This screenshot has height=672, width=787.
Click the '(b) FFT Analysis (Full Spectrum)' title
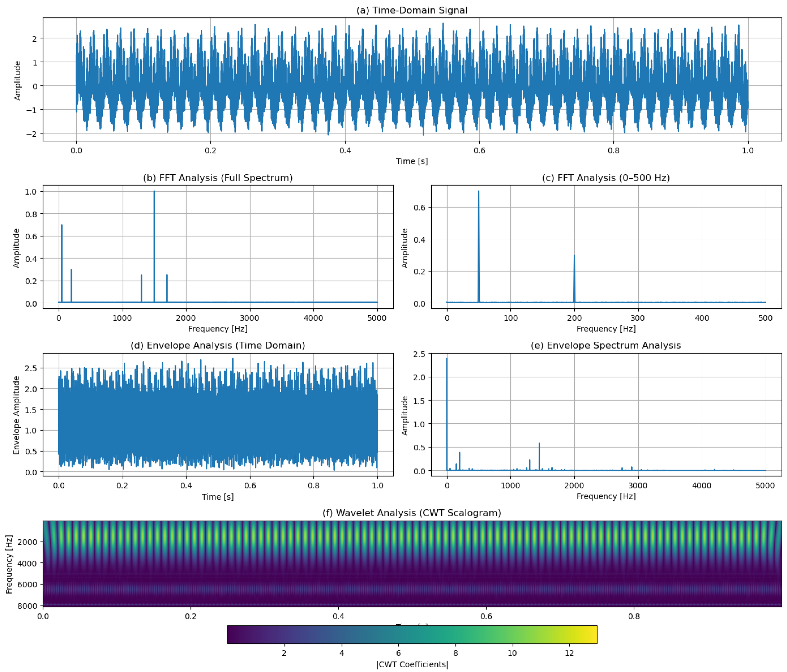pyautogui.click(x=218, y=178)
